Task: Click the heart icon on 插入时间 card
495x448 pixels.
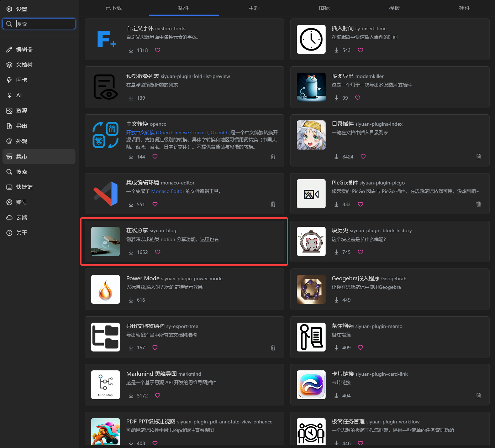Action: tap(360, 50)
